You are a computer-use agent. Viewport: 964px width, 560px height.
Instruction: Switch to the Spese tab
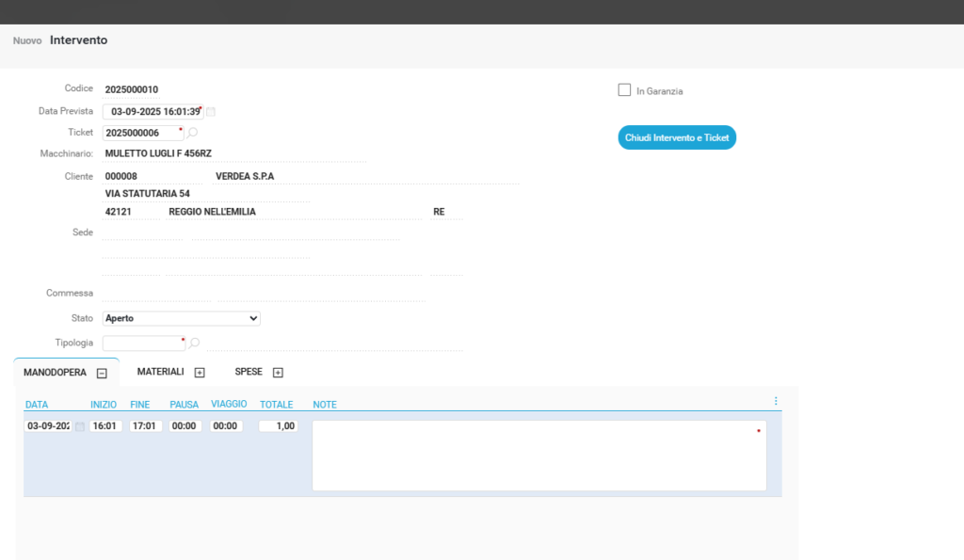click(x=249, y=372)
